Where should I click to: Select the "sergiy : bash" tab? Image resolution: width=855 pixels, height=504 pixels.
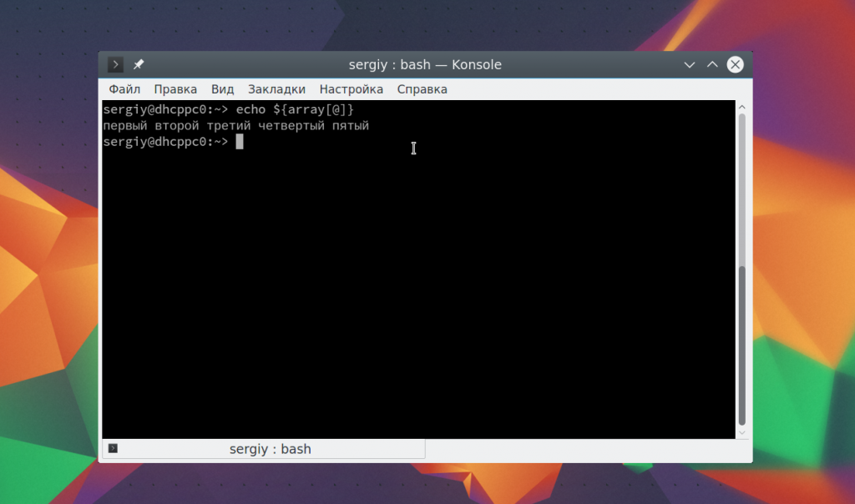[x=270, y=449]
